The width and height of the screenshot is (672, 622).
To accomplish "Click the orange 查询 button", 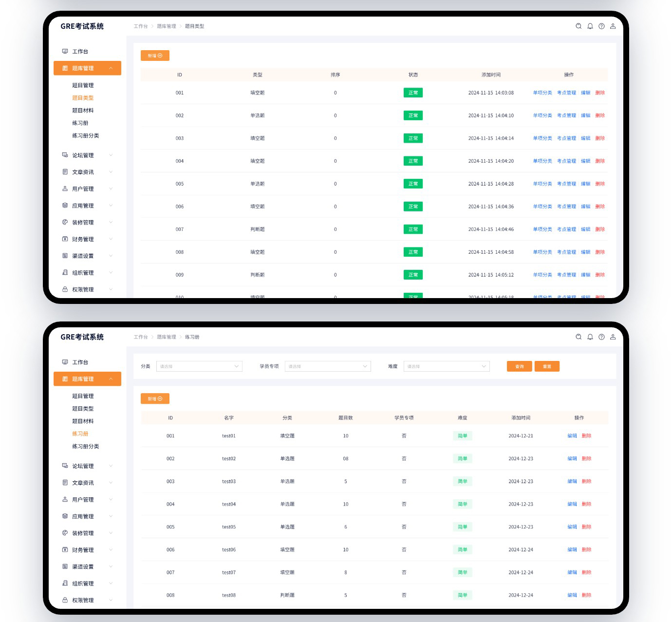I will tap(519, 366).
